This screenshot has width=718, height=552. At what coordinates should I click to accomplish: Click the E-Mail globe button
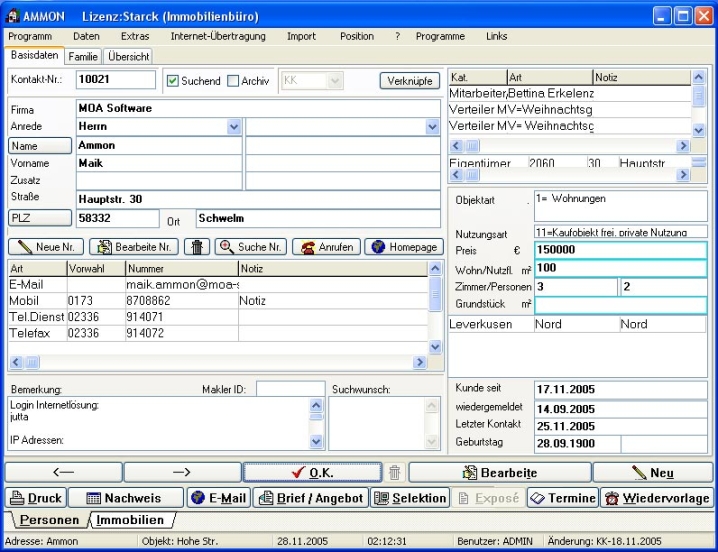pyautogui.click(x=219, y=497)
